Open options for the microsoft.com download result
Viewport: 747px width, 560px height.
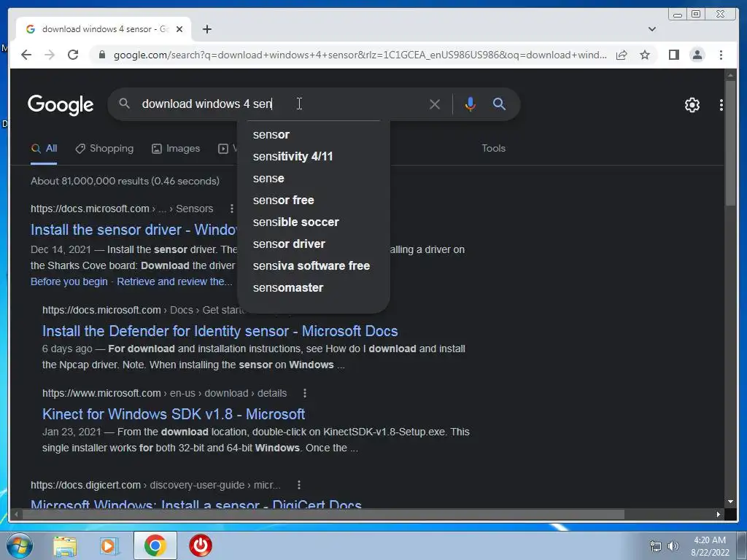click(x=304, y=393)
